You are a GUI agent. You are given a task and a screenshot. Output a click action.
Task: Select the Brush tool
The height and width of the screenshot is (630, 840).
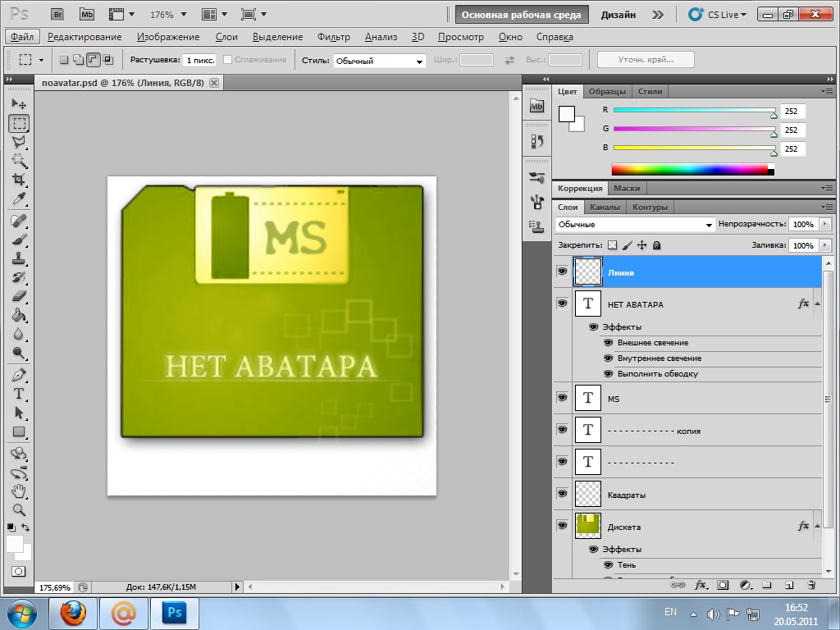(x=19, y=240)
